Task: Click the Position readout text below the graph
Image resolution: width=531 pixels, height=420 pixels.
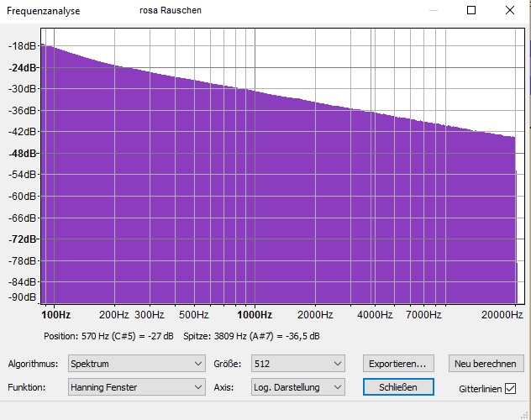Action: click(109, 336)
